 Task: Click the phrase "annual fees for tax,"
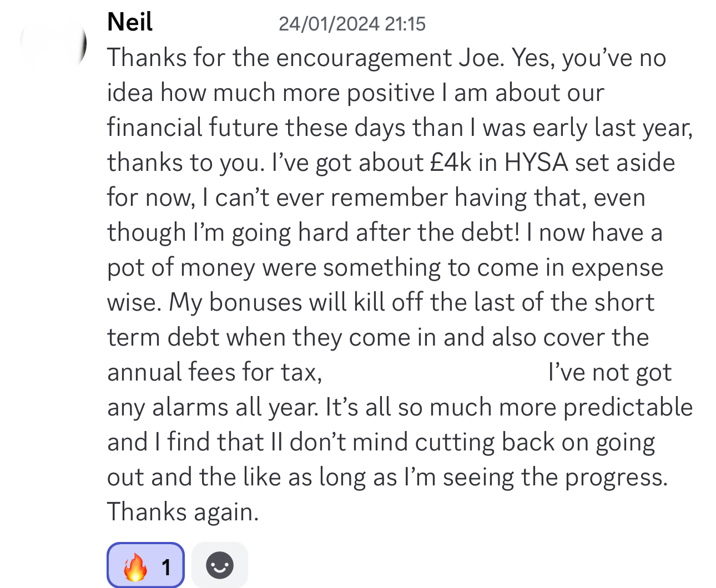point(215,372)
